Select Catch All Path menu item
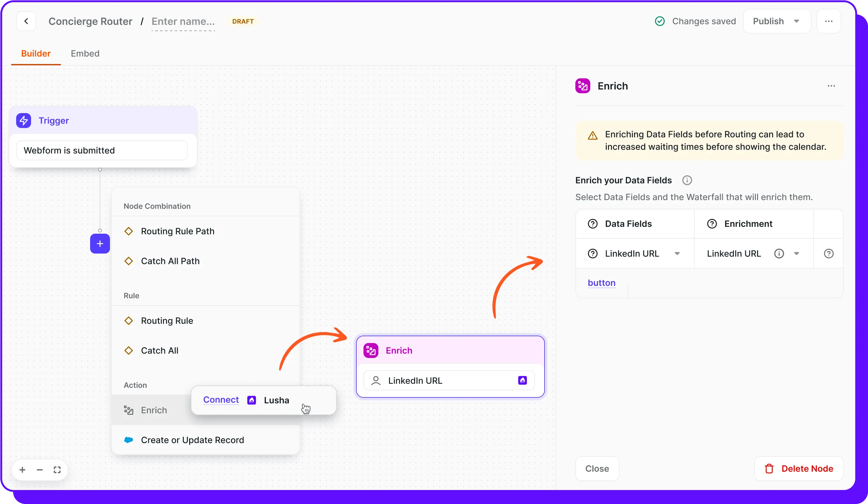The image size is (868, 504). click(x=206, y=261)
